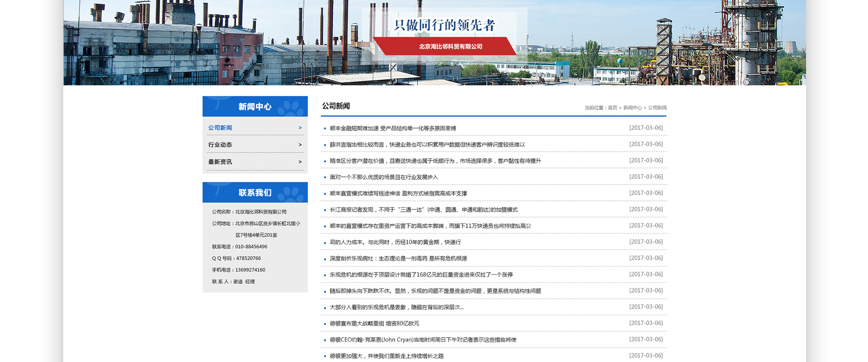Open news 德银宣布重大战略重组
868x362 pixels.
[x=374, y=324]
